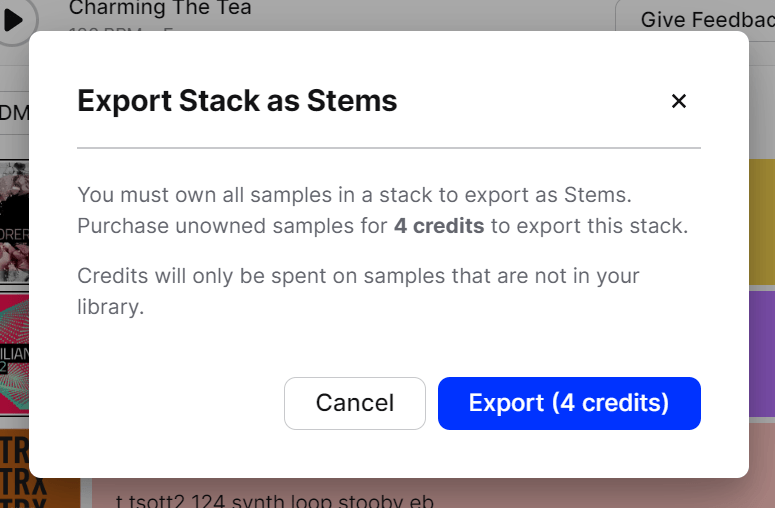Click the BPM info under the track title

(121, 30)
